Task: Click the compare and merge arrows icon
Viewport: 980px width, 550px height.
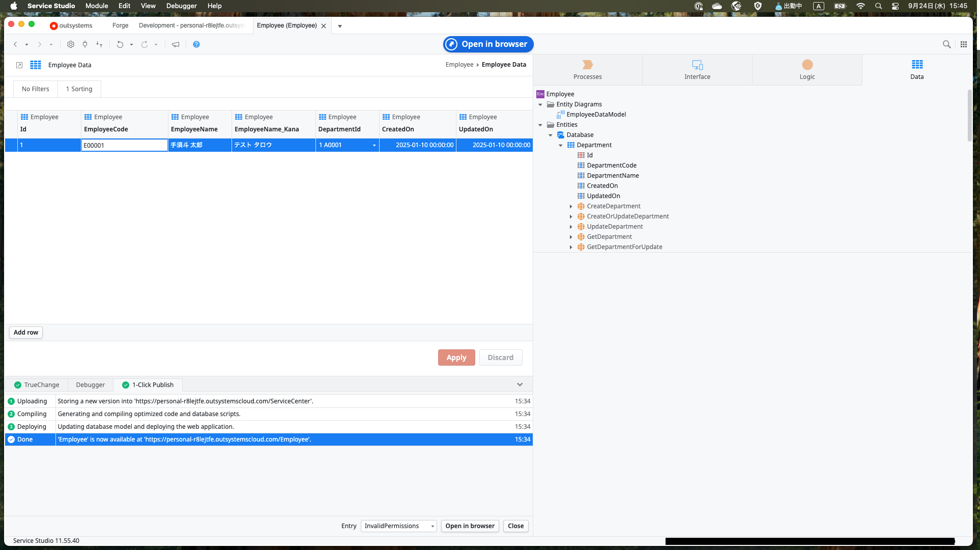Action: coord(99,44)
